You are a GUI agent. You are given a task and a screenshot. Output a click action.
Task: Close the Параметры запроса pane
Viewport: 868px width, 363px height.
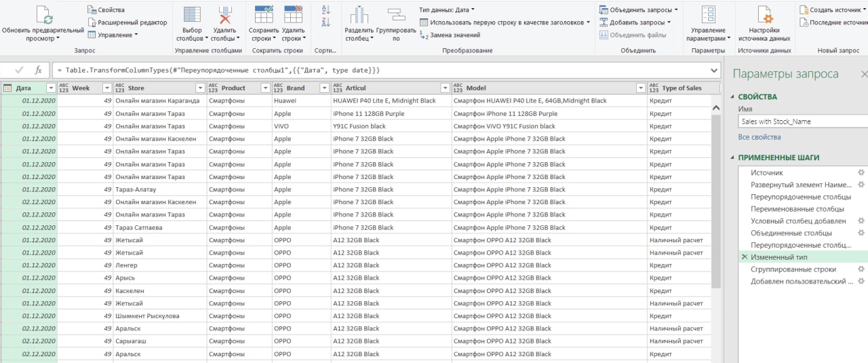click(x=863, y=74)
